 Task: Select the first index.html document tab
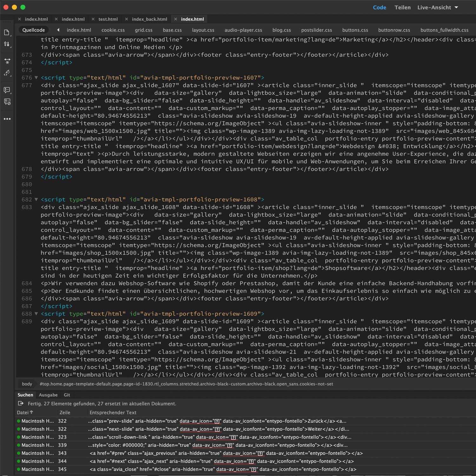pyautogui.click(x=36, y=19)
